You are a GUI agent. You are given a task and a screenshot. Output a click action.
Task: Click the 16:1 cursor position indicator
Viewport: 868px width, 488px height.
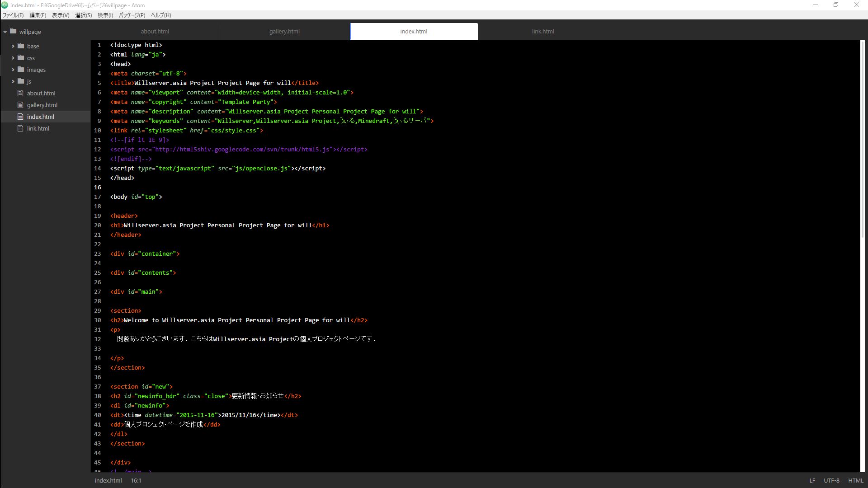(x=136, y=480)
